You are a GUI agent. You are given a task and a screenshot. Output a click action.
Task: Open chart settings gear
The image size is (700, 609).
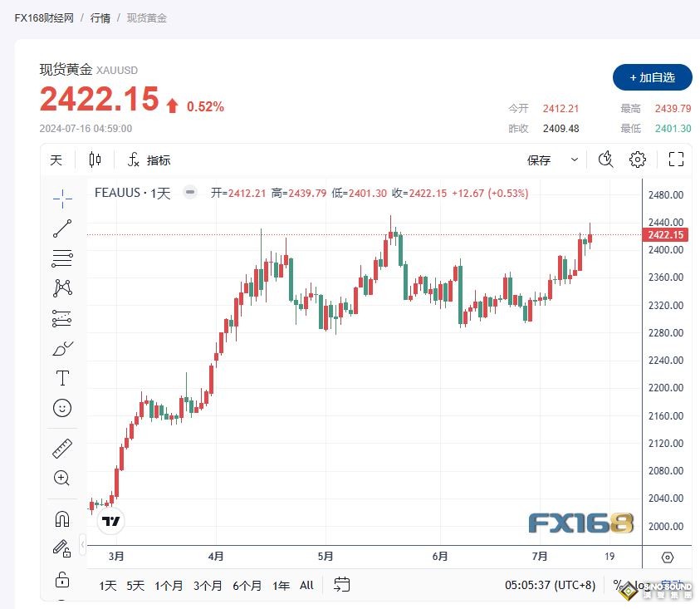point(638,159)
